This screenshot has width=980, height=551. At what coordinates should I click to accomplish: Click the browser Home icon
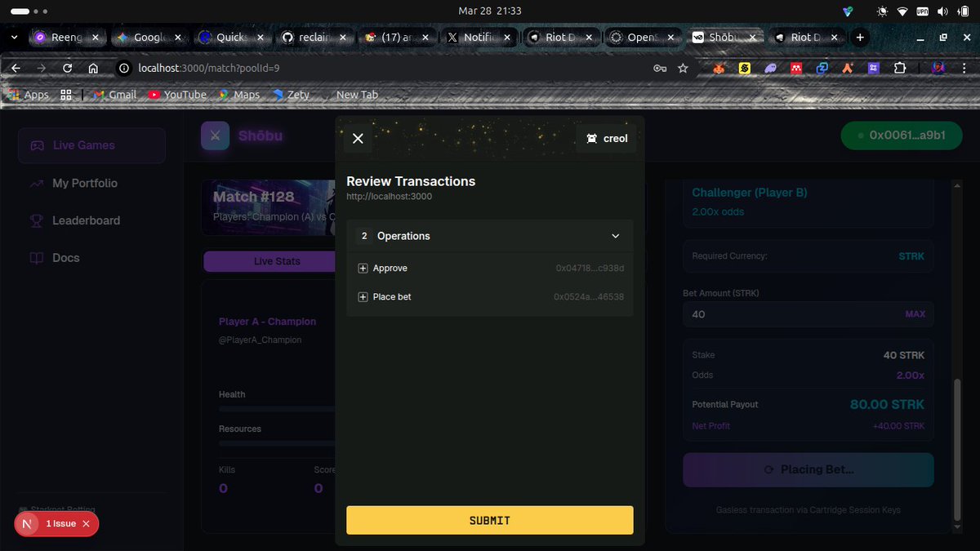click(93, 69)
